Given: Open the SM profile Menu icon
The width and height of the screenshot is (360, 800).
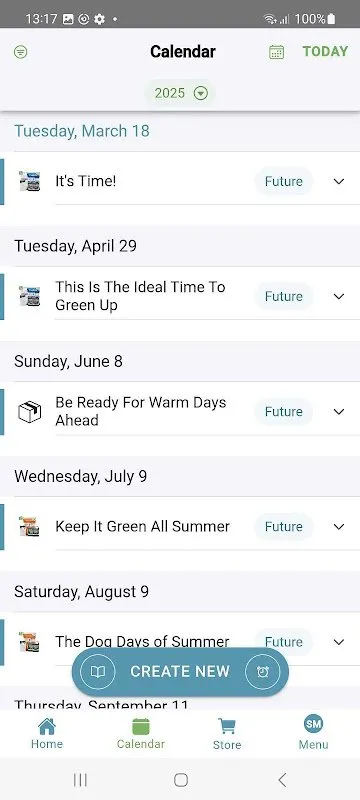Looking at the screenshot, I should pyautogui.click(x=313, y=723).
